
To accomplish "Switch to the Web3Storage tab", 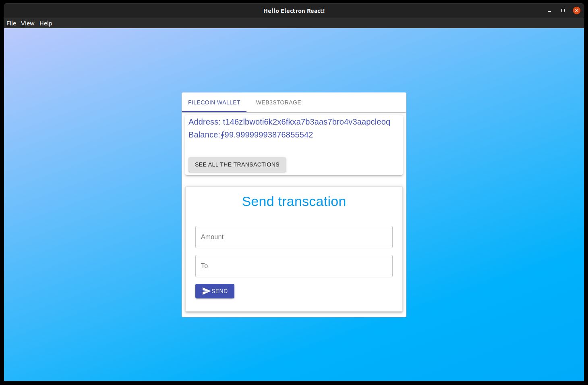I will (x=279, y=102).
